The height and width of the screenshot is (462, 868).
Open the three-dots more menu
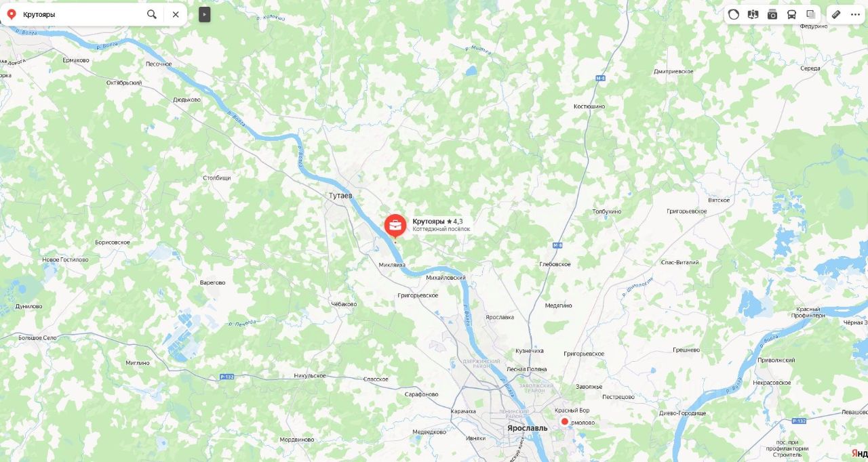point(855,14)
